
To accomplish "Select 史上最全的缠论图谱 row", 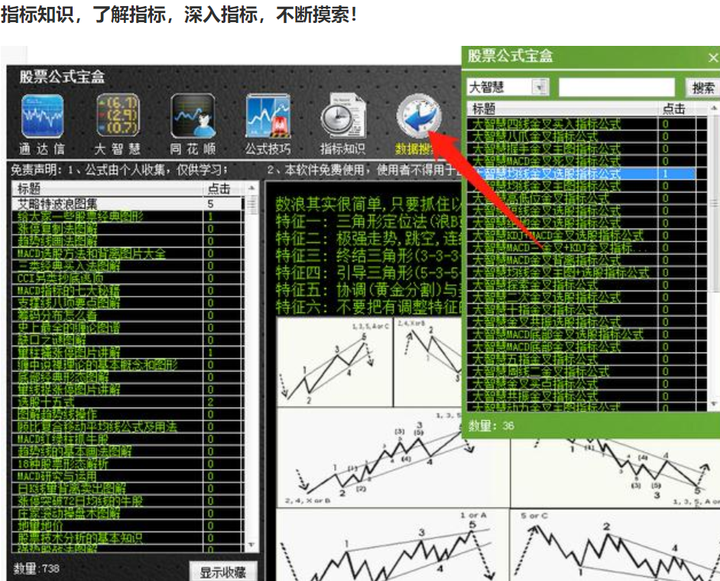I will [x=129, y=328].
